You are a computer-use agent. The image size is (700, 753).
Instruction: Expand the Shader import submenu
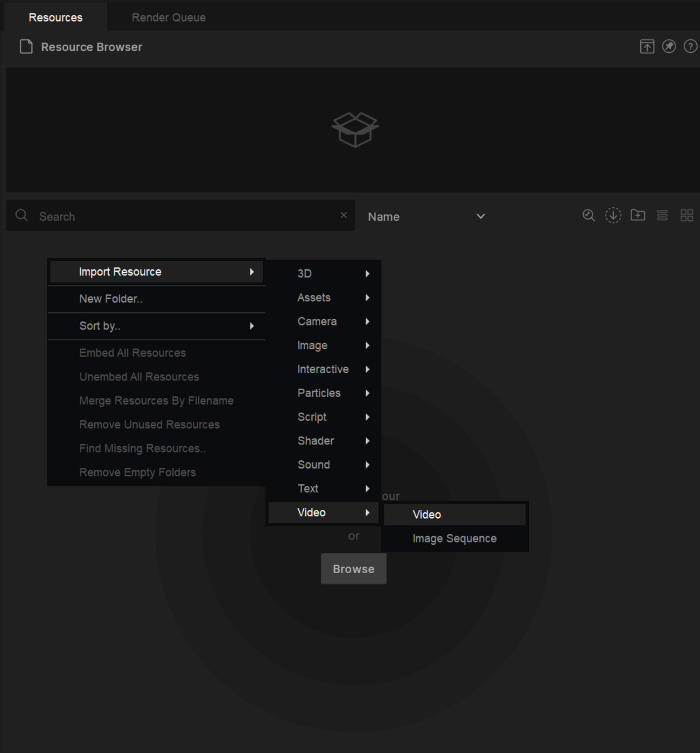click(323, 441)
